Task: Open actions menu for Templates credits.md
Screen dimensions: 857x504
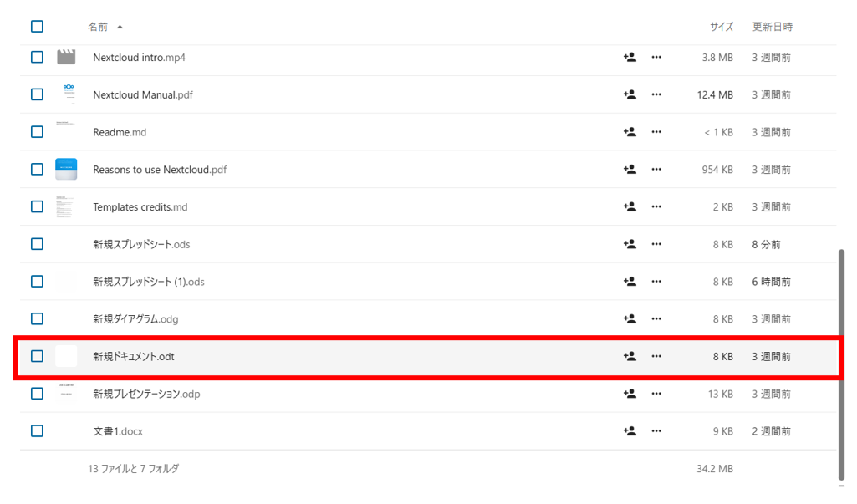Action: point(656,207)
